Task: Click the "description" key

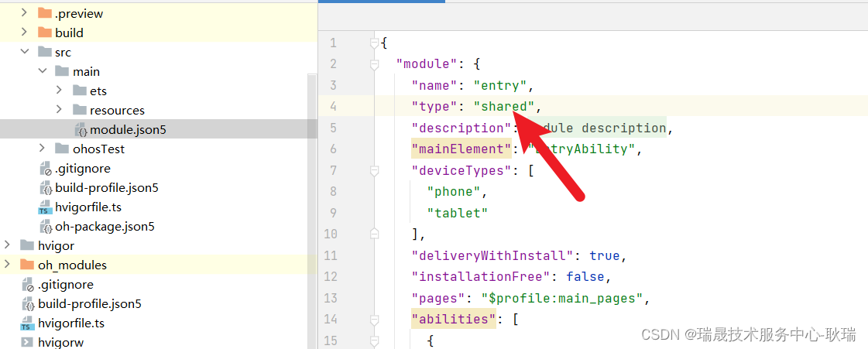Action: click(461, 128)
